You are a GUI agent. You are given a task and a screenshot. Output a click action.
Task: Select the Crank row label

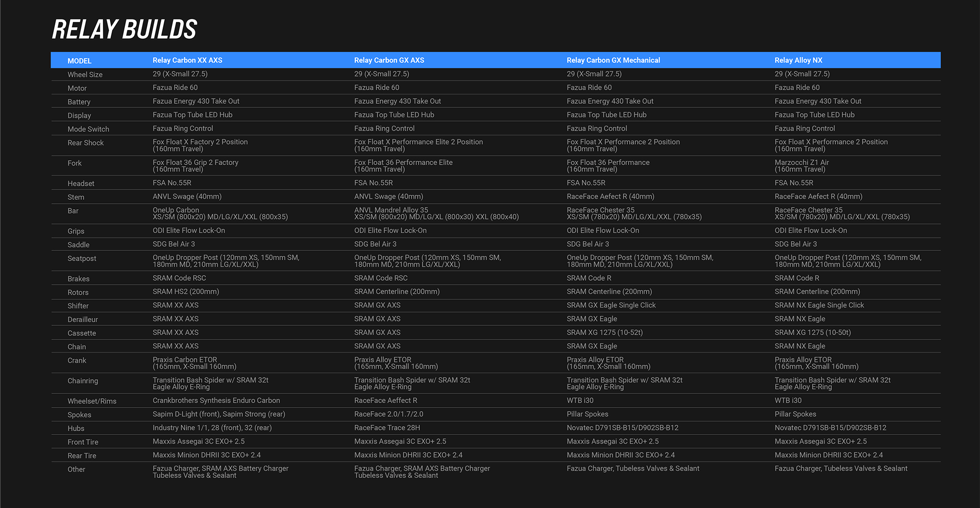coord(77,361)
